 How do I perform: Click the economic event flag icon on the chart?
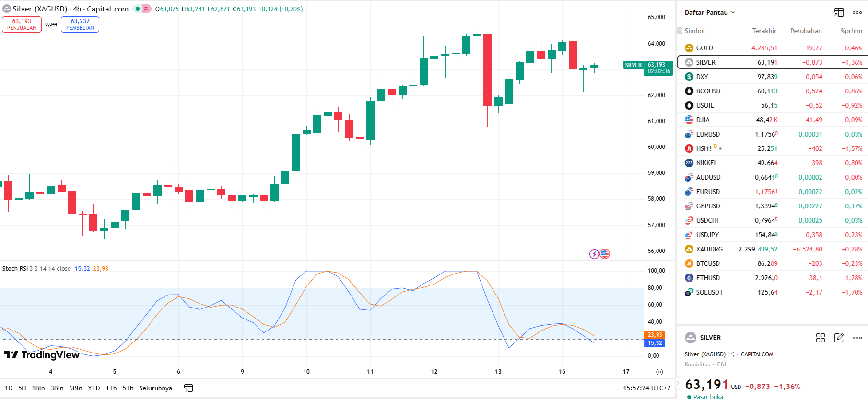tap(605, 254)
